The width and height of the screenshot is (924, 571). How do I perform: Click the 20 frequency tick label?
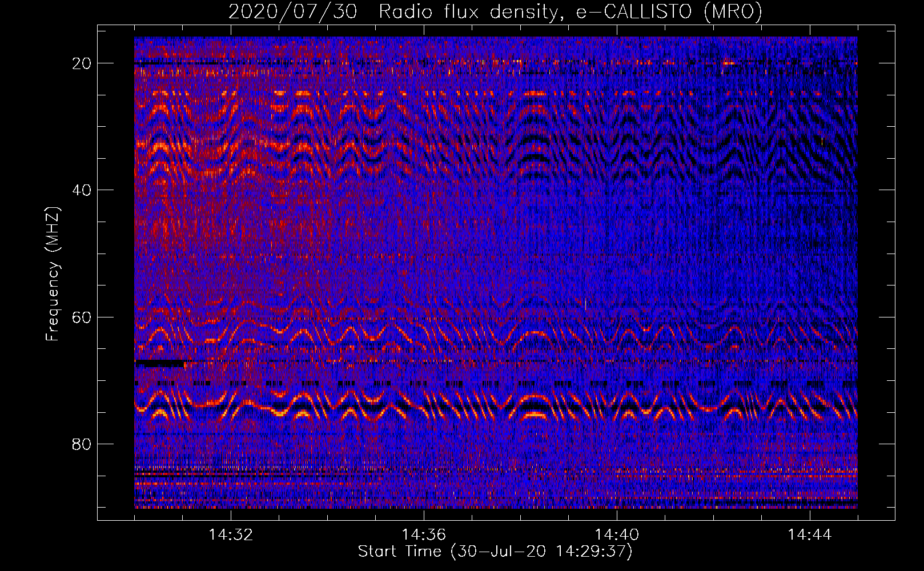[82, 63]
